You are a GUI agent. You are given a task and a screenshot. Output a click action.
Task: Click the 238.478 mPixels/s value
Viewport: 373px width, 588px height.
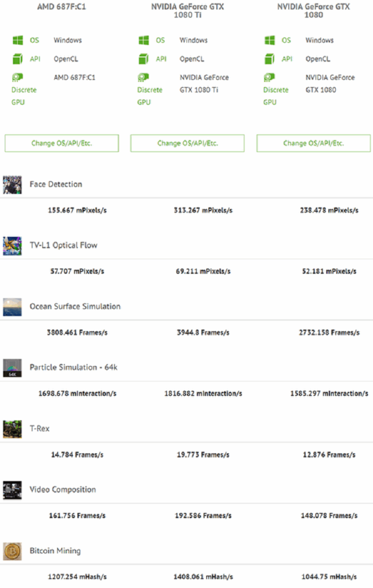click(x=329, y=210)
